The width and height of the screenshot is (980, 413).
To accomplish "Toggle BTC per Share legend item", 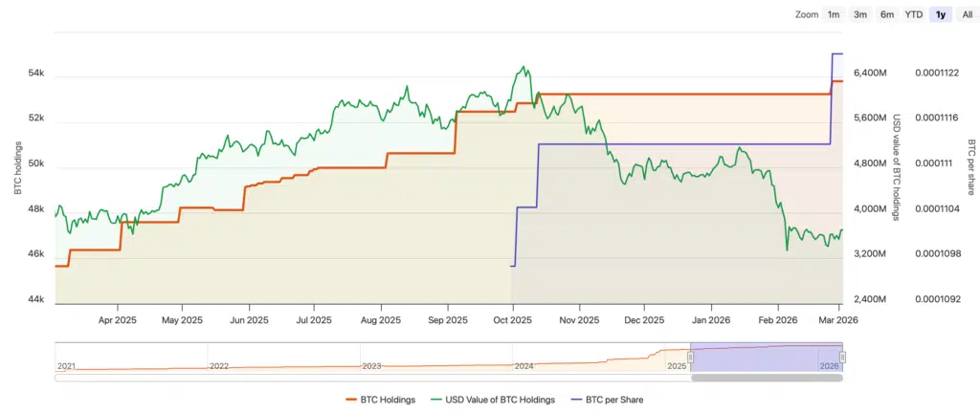I will pos(607,400).
